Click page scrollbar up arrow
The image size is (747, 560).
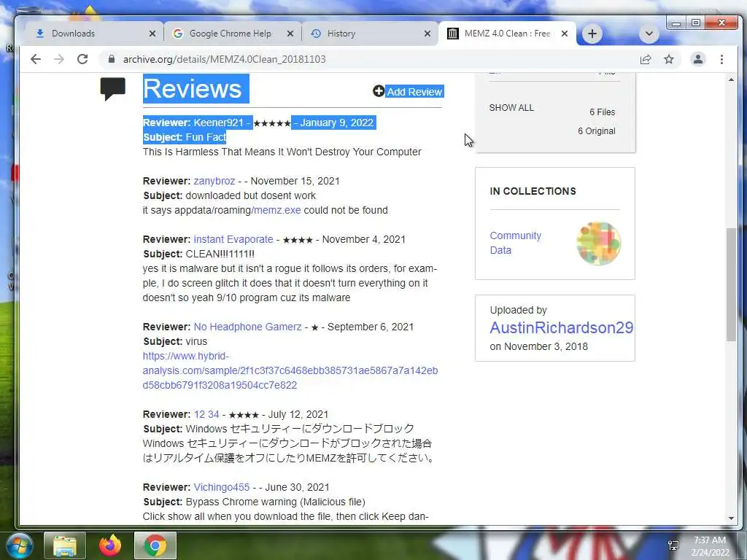click(x=731, y=79)
